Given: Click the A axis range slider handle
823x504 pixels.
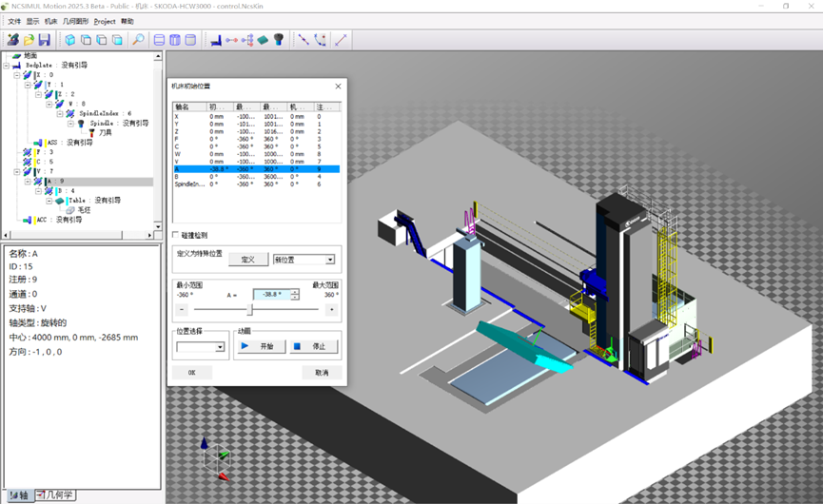Looking at the screenshot, I should (250, 309).
